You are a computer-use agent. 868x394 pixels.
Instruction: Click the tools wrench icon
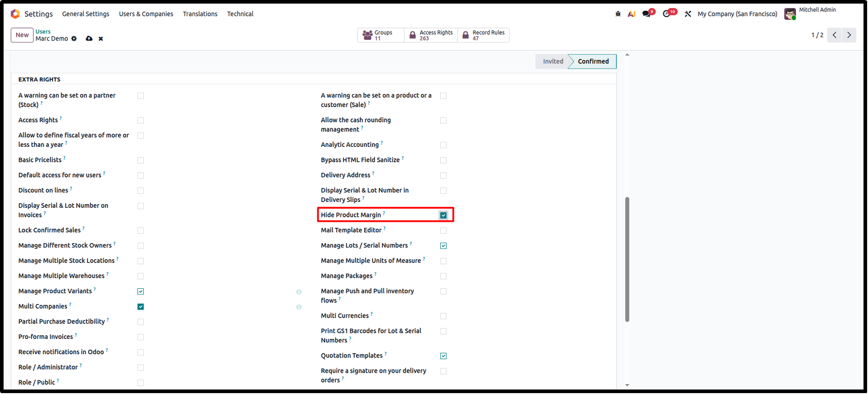(688, 14)
